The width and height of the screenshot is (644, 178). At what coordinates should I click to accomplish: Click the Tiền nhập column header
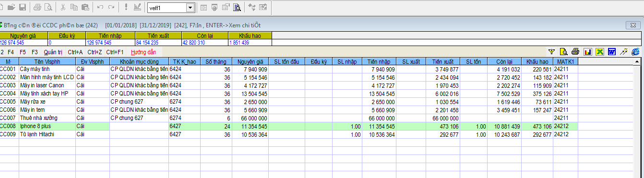[379, 61]
